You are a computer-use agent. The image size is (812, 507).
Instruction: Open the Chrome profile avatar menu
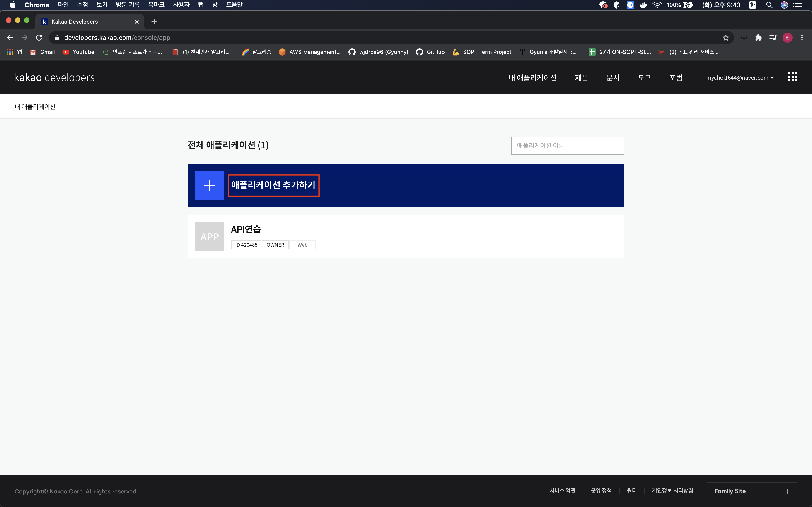click(x=787, y=38)
